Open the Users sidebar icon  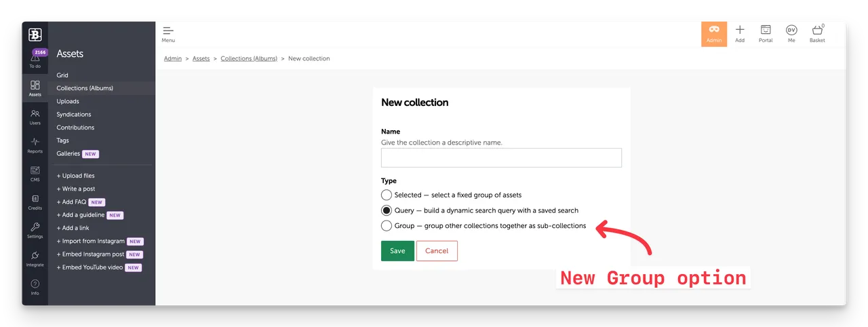point(35,113)
